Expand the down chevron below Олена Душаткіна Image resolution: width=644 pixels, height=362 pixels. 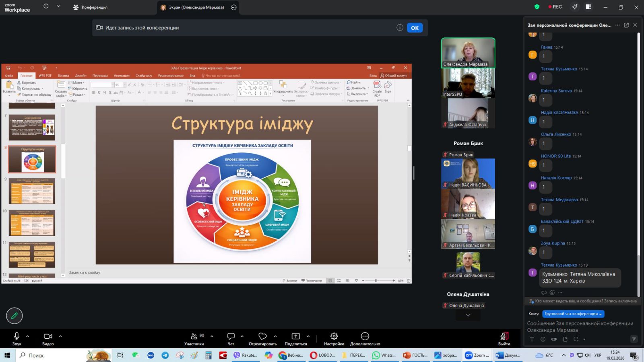[x=468, y=315]
